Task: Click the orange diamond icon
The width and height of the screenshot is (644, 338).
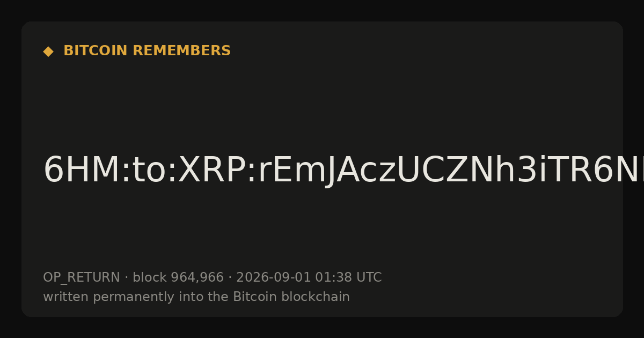Action: coord(48,52)
